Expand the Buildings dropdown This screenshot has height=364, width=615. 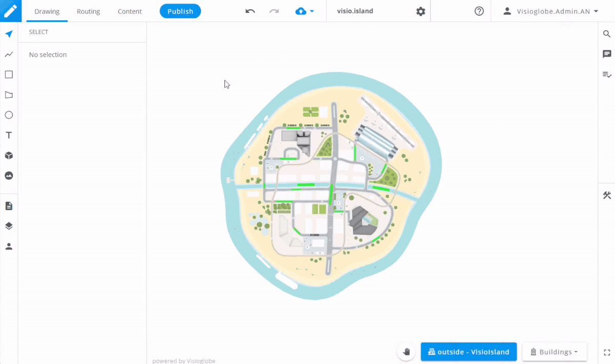point(555,352)
